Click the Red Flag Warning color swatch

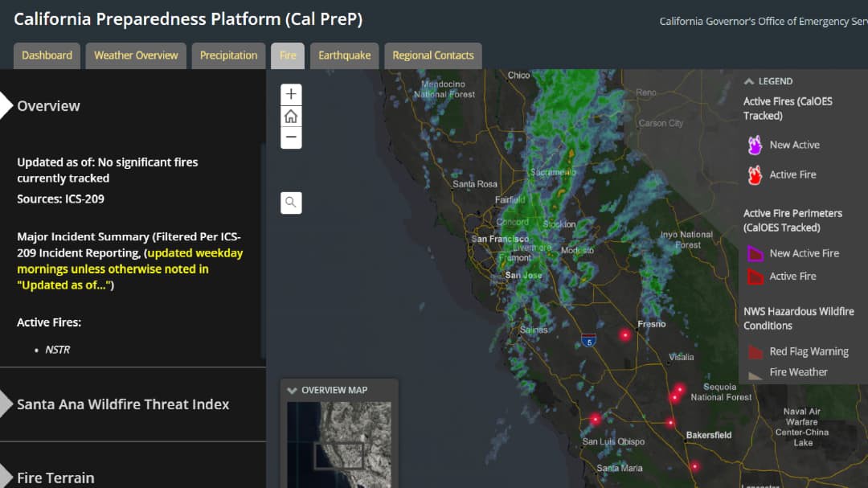click(x=755, y=352)
